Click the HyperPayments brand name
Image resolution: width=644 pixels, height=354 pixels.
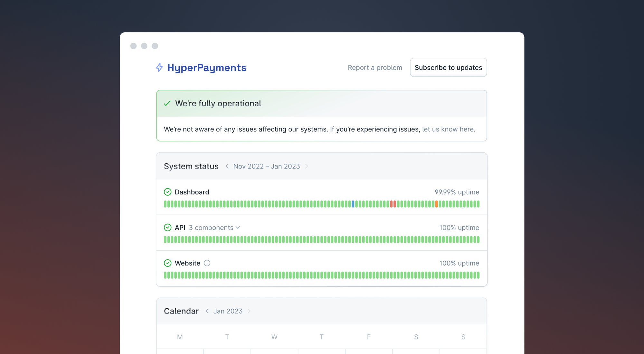207,68
